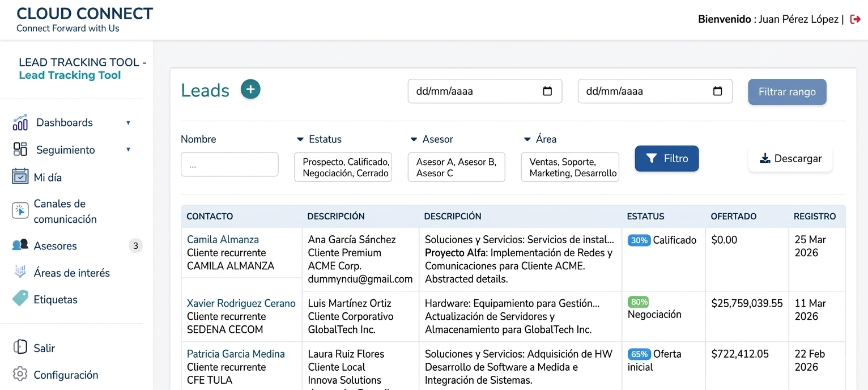Click the Canales de comunicación cursor icon
Image resolution: width=868 pixels, height=390 pixels.
pos(20,210)
